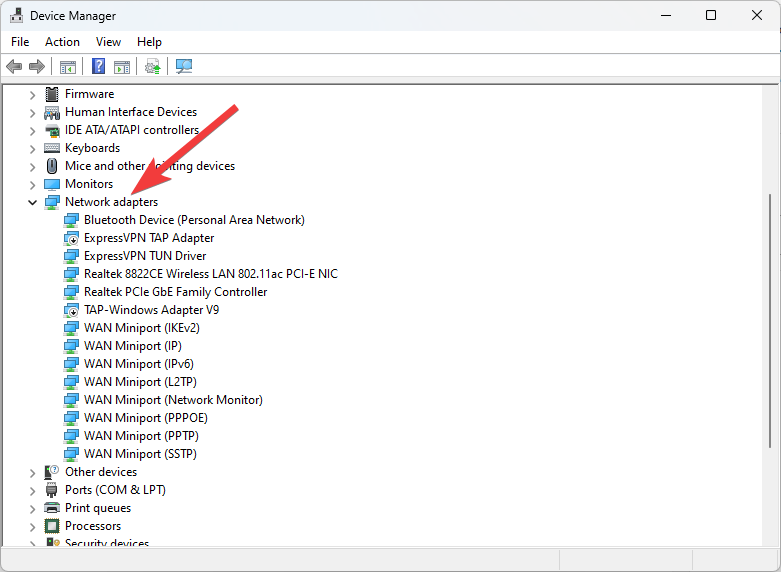Click the Update Driver toolbar icon
The image size is (781, 572).
pos(152,67)
